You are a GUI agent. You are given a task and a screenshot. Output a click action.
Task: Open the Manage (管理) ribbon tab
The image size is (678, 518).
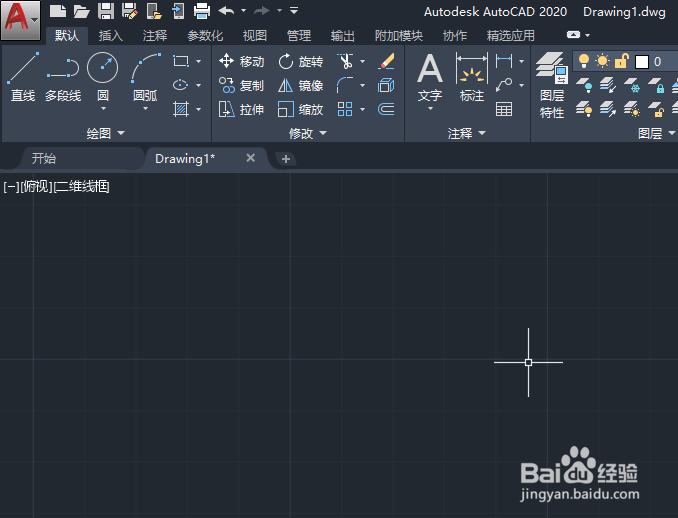pos(299,35)
